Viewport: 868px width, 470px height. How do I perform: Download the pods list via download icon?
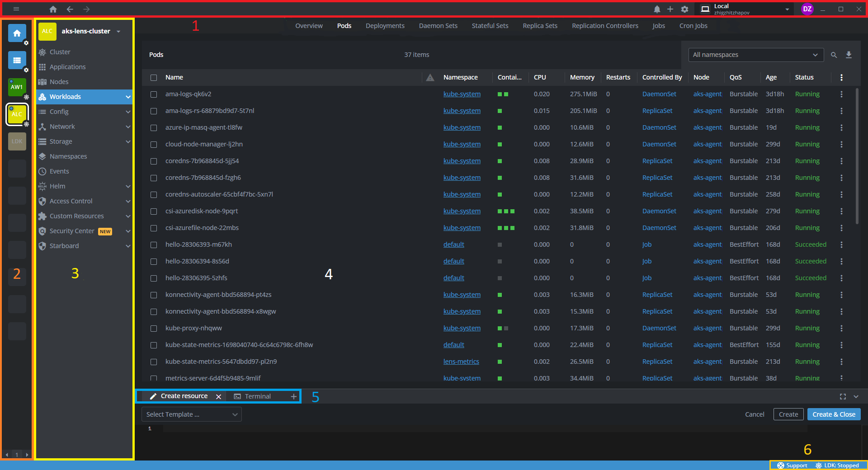[x=849, y=55]
